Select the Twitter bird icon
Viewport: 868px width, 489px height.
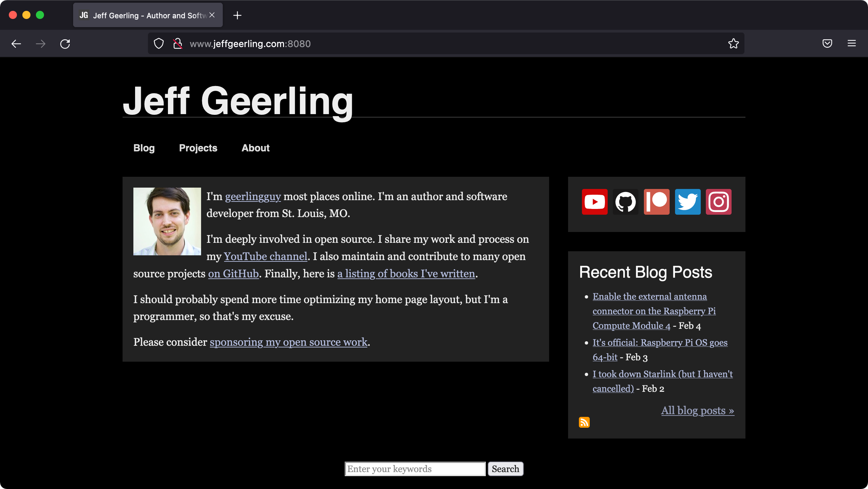tap(688, 202)
